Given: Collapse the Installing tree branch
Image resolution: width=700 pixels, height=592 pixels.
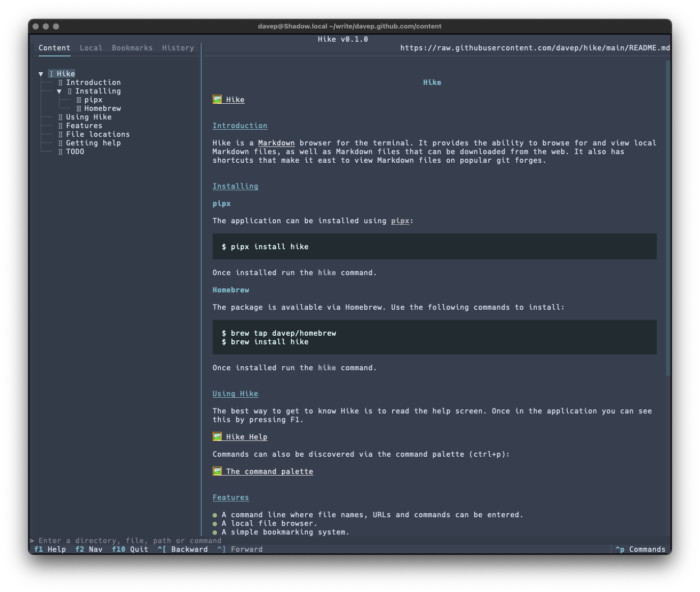Looking at the screenshot, I should click(61, 91).
